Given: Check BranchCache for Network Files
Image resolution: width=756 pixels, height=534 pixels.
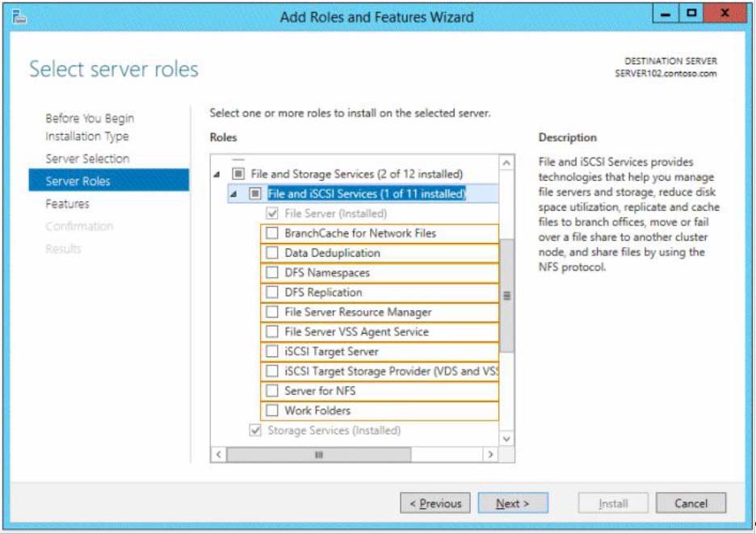Looking at the screenshot, I should [x=272, y=233].
